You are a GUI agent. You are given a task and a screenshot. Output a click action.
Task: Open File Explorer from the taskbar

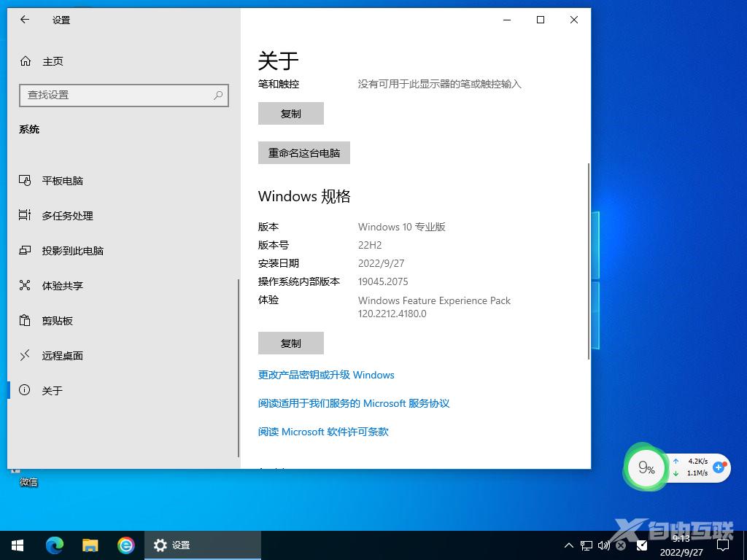click(x=90, y=545)
